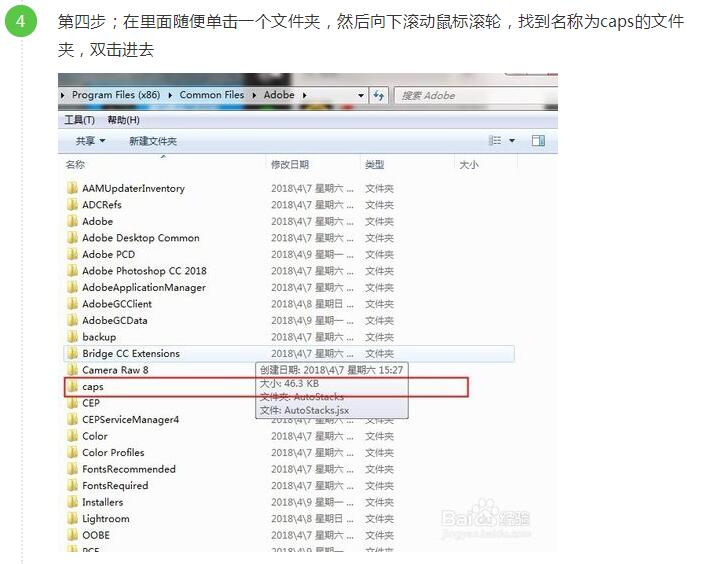This screenshot has height=564, width=702.
Task: Select the Lightroom folder name
Action: pyautogui.click(x=106, y=519)
